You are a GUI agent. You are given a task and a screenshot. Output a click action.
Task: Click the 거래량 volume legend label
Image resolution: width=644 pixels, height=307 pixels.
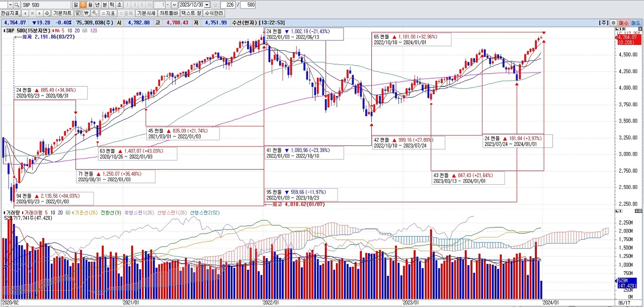tap(11, 212)
